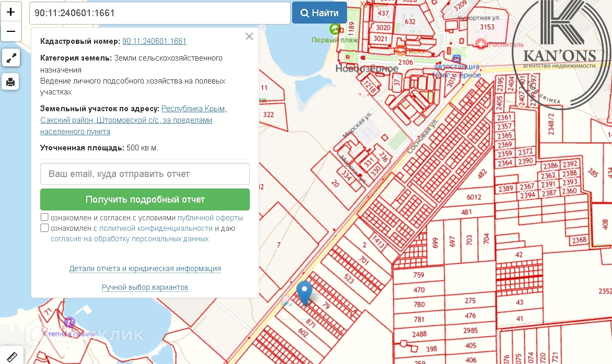The image size is (612, 364).
Task: Check the публичной оферты agreement checkbox
Action: (x=44, y=217)
